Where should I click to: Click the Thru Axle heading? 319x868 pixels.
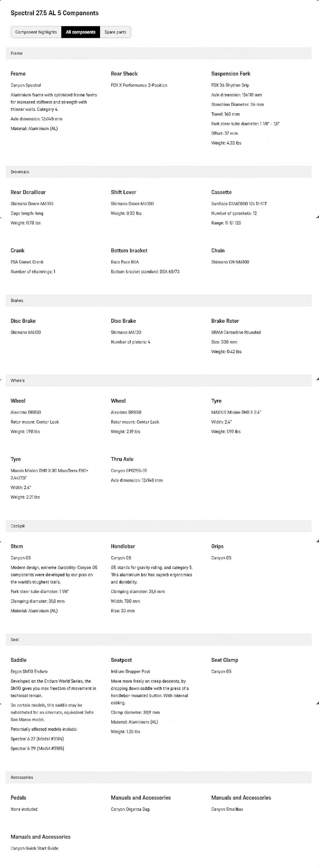click(x=122, y=459)
